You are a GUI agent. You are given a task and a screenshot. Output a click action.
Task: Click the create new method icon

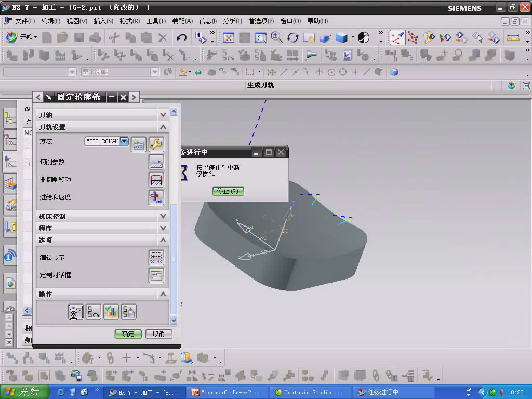(x=138, y=144)
